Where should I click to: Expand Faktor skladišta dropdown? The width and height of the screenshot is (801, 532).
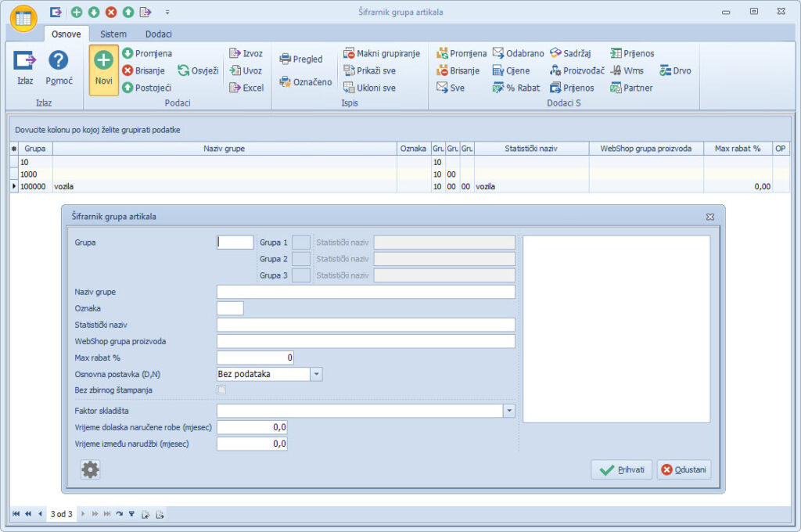pyautogui.click(x=509, y=410)
